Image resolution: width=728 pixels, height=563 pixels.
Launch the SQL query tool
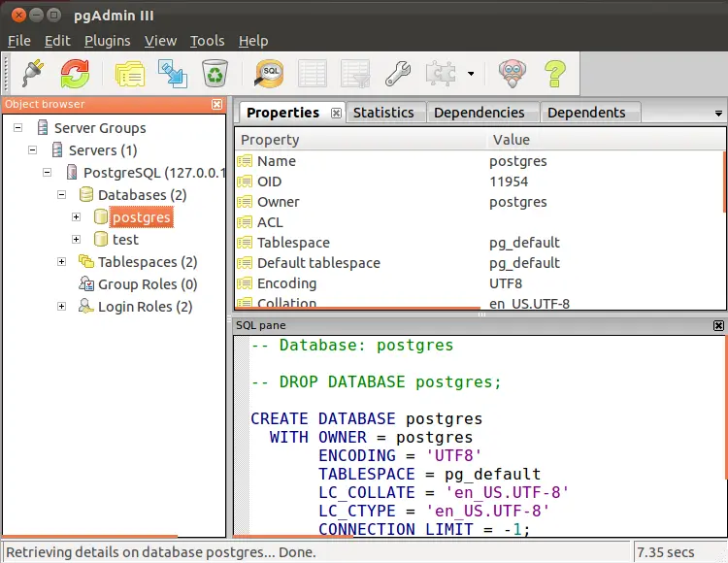click(269, 73)
